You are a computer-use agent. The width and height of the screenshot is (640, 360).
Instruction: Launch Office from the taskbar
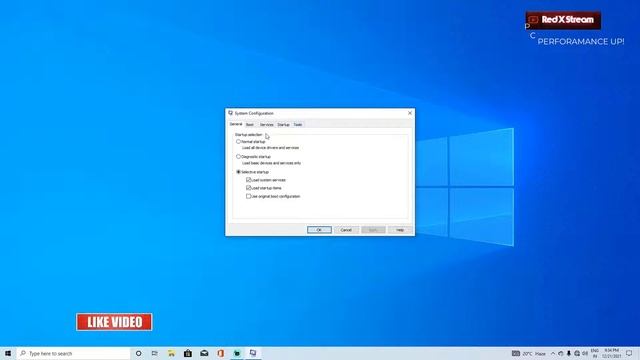click(x=220, y=353)
